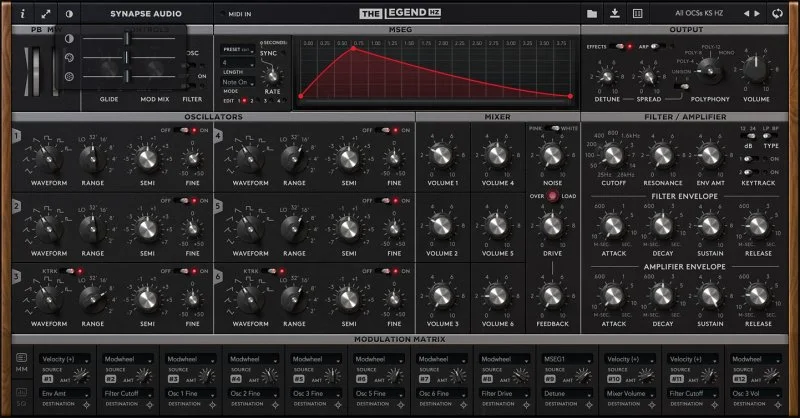Click the MSEG start node at 0.00

pyautogui.click(x=301, y=96)
